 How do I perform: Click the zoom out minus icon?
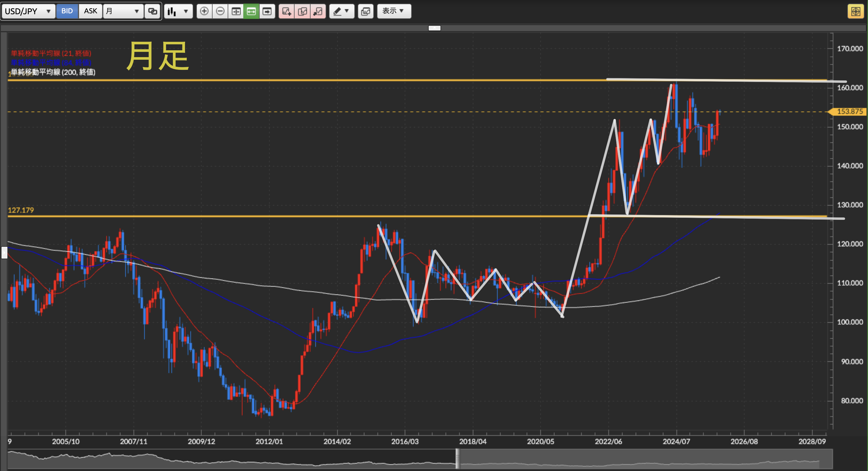pos(220,12)
